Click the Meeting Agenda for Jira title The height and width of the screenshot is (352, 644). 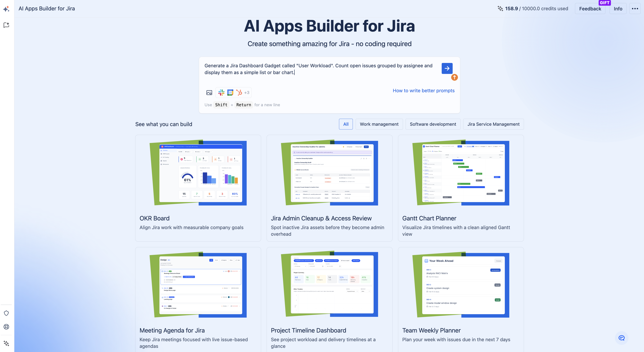(x=172, y=330)
